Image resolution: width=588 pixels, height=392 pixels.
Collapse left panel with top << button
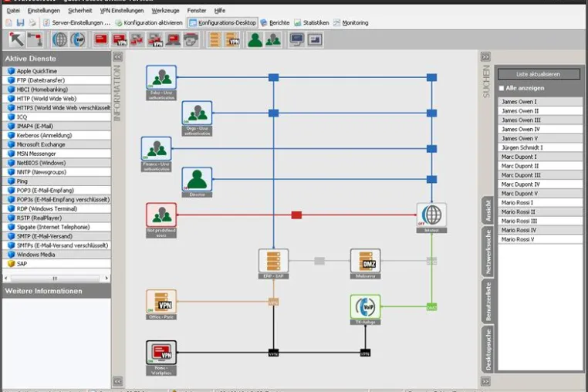click(118, 57)
